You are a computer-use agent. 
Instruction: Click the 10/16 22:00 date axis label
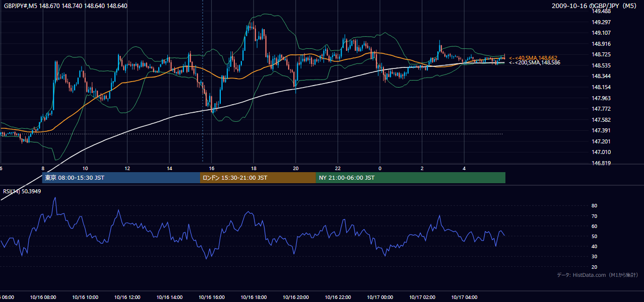click(338, 297)
